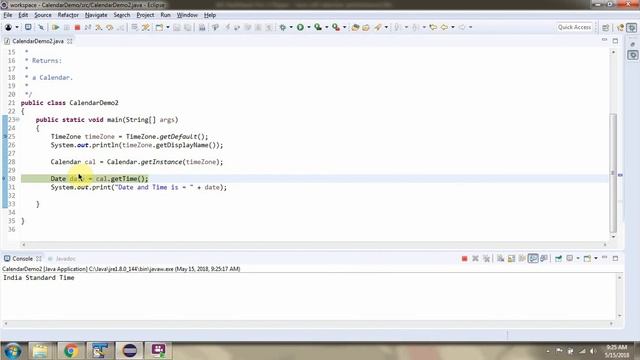This screenshot has height=360, width=640.
Task: Open the Coverage button dropdown arrow
Action: click(x=327, y=27)
